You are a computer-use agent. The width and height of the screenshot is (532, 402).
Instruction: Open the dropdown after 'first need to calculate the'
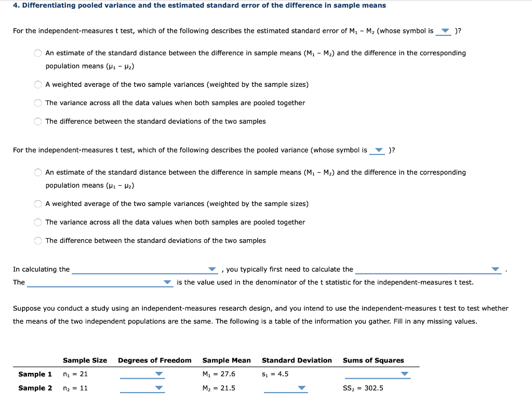(x=494, y=269)
